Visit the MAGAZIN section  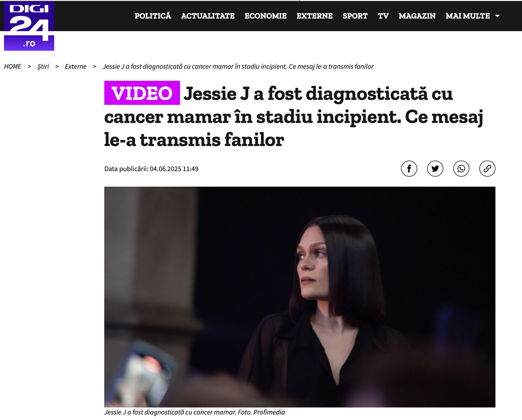coord(417,16)
